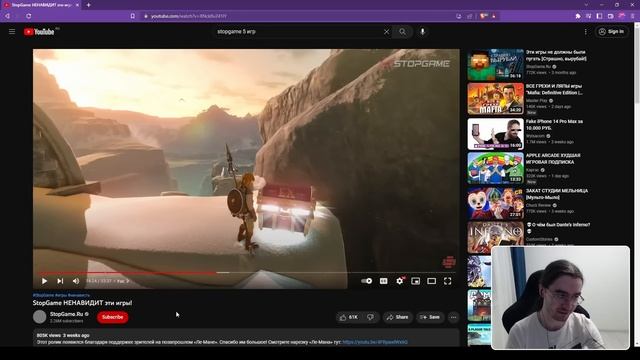Start voice search with the microphone
Viewport: 640px width, 360px height.
(x=422, y=31)
